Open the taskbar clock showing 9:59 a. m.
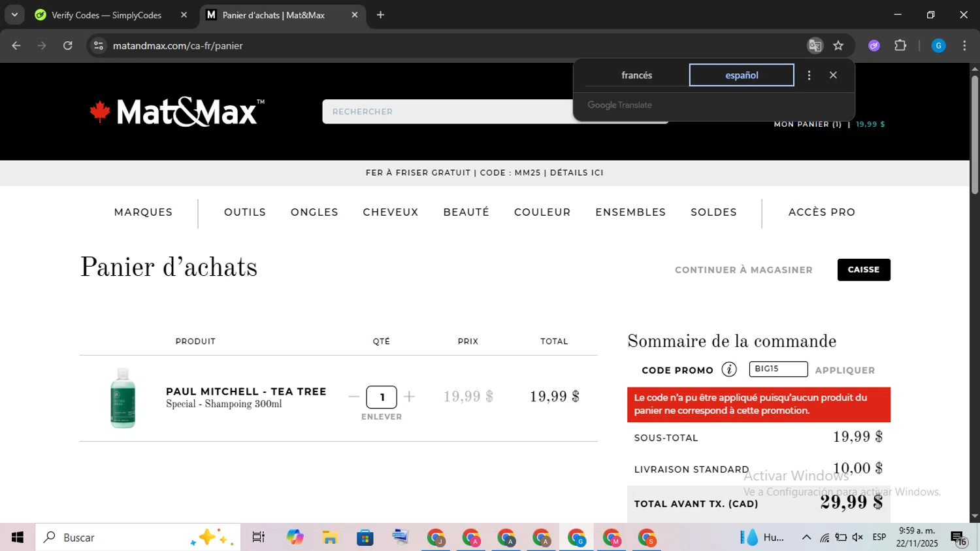Screen dimensions: 980x551 (917, 537)
